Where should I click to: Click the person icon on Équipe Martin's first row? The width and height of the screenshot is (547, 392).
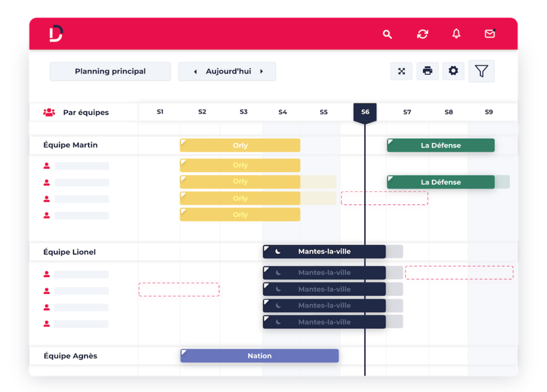click(x=46, y=166)
